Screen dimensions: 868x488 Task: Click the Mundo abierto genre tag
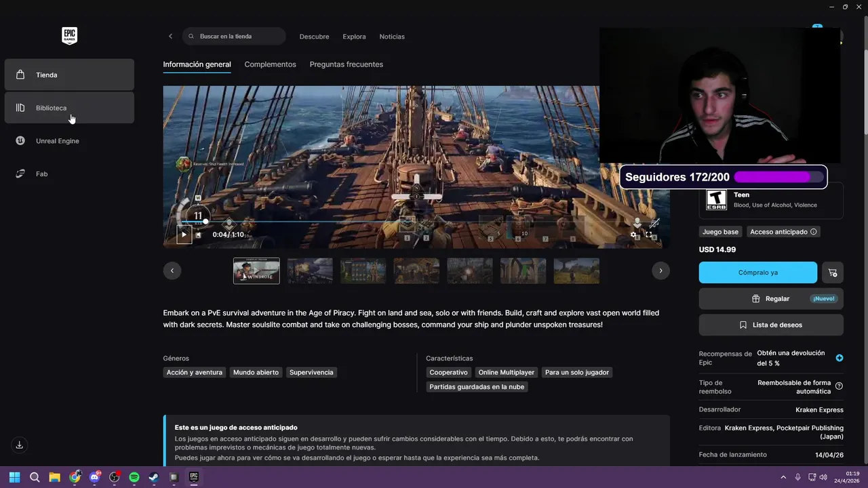(256, 372)
